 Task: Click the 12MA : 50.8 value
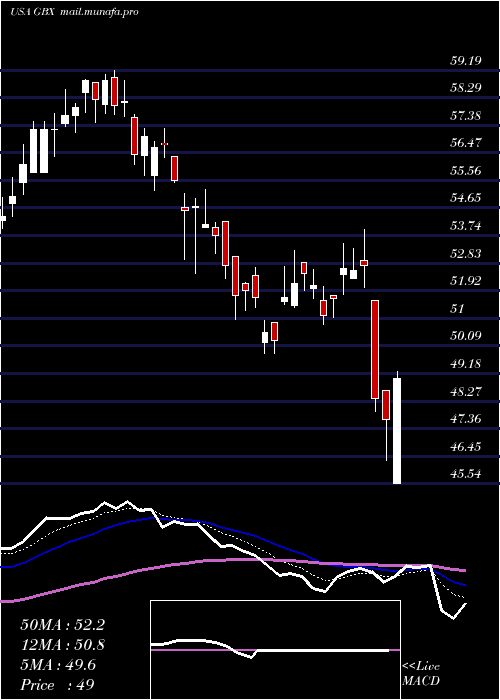click(x=62, y=645)
